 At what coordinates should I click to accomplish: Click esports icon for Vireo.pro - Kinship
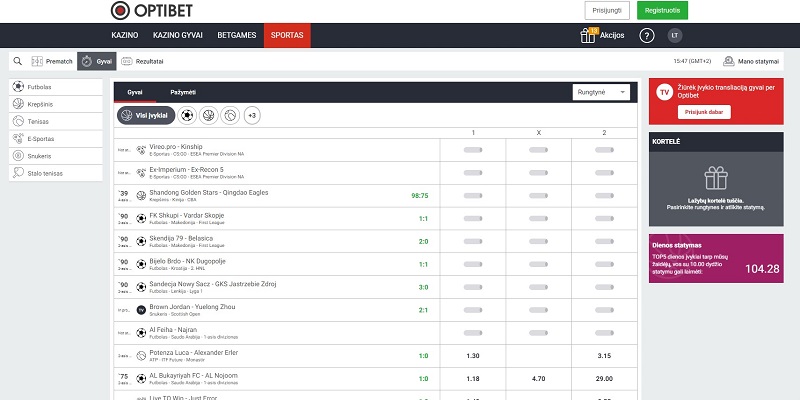(x=141, y=150)
